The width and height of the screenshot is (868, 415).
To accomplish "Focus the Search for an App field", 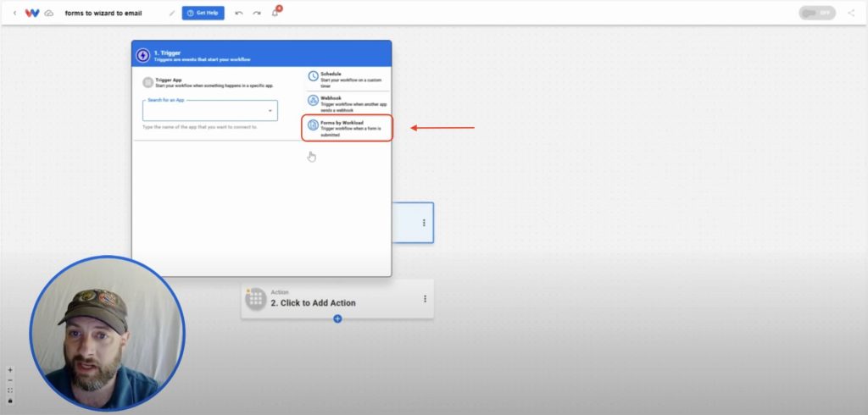I will (x=210, y=111).
